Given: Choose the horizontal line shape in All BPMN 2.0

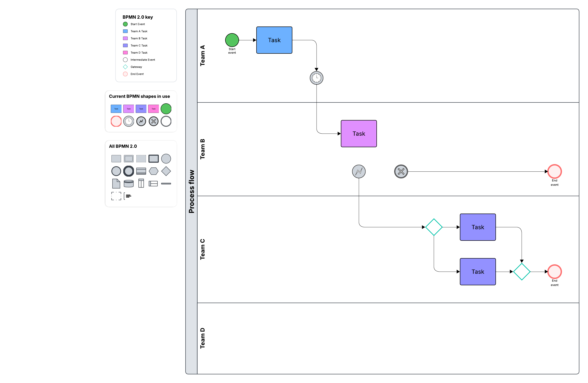Looking at the screenshot, I should [x=166, y=183].
